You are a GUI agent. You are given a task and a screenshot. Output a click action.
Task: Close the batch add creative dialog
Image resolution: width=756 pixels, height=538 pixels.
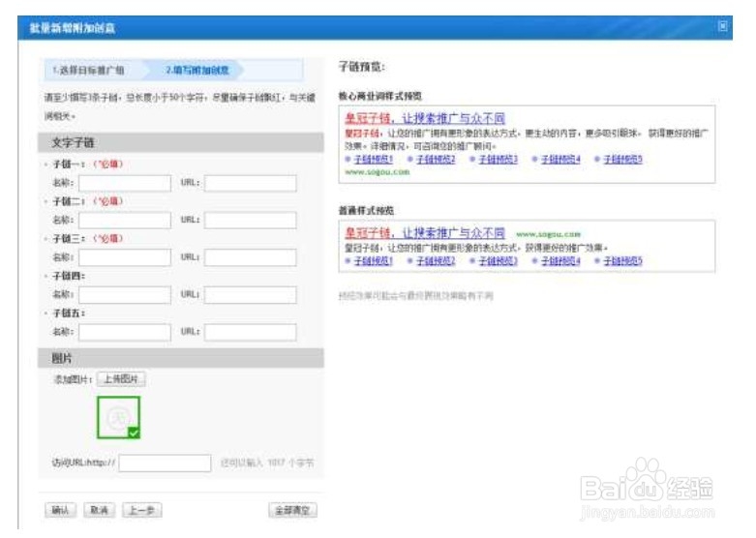722,26
